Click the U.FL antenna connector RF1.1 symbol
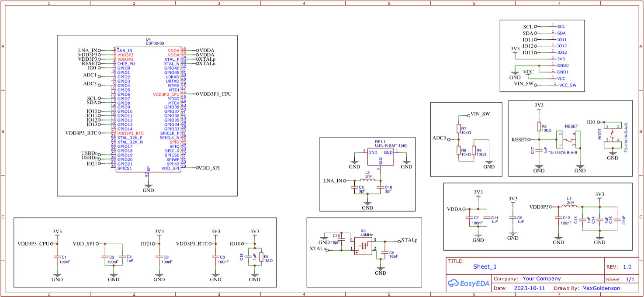 pos(380,157)
